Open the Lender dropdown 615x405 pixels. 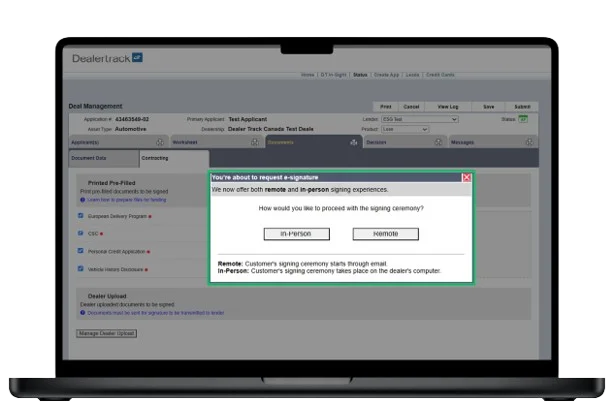click(x=424, y=119)
